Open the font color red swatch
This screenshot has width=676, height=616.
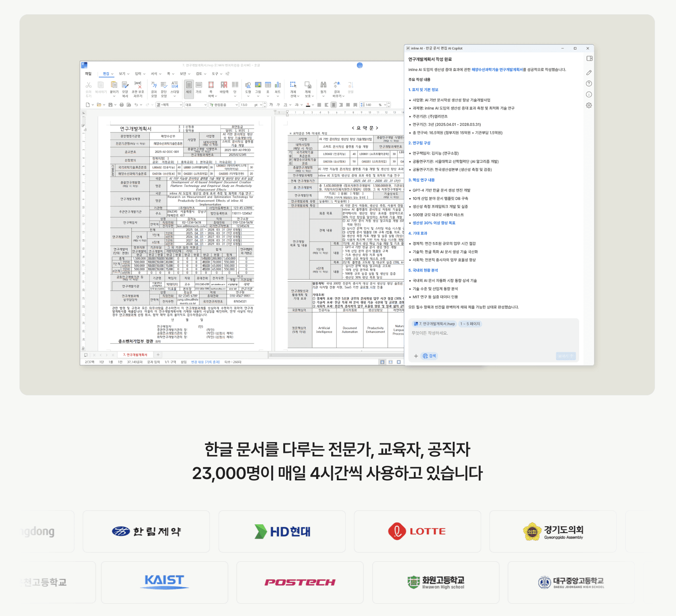(x=308, y=105)
